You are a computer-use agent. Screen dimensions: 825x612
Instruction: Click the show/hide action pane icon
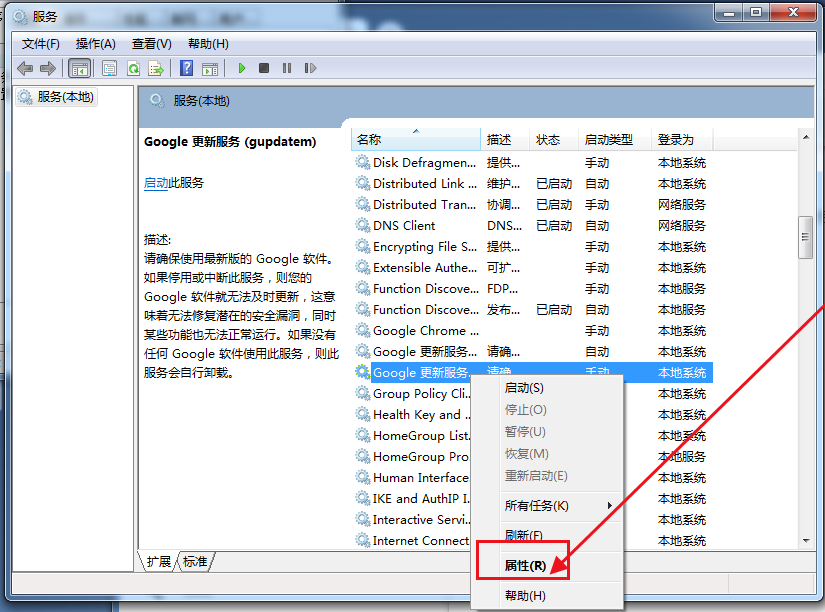coord(210,68)
